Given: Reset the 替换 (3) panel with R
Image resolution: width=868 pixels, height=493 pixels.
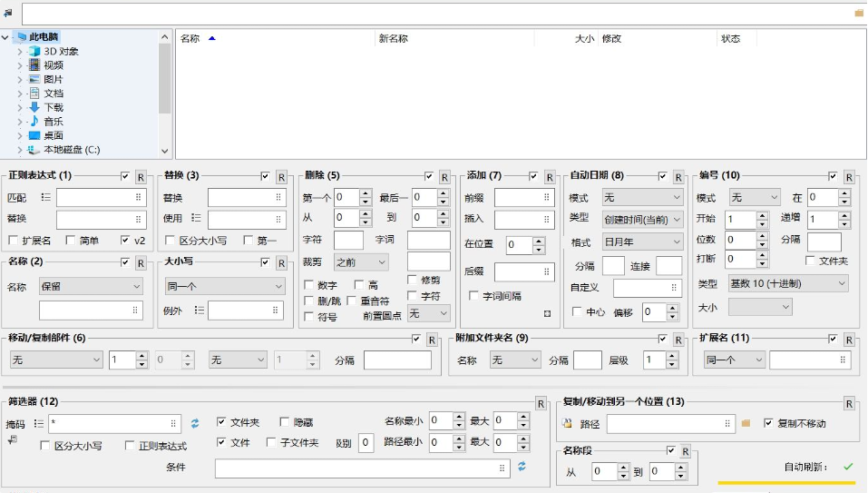Looking at the screenshot, I should pyautogui.click(x=281, y=177).
